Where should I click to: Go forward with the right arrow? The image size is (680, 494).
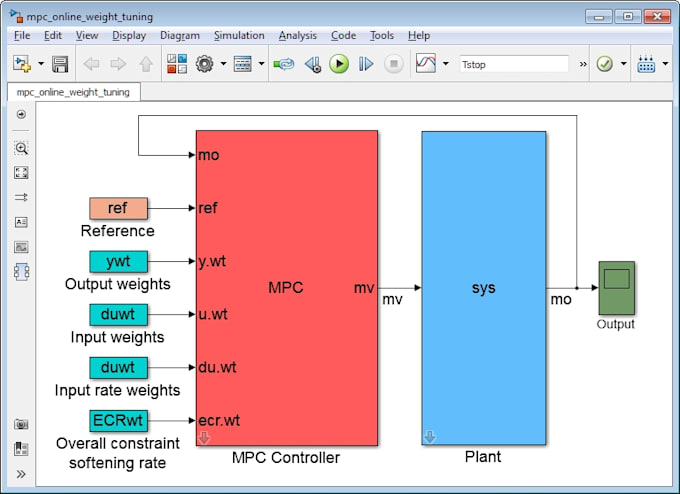tap(118, 64)
